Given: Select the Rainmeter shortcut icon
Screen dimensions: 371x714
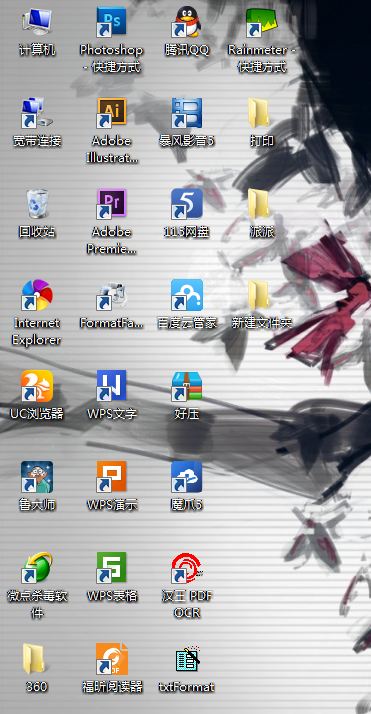Looking at the screenshot, I should pos(262,22).
